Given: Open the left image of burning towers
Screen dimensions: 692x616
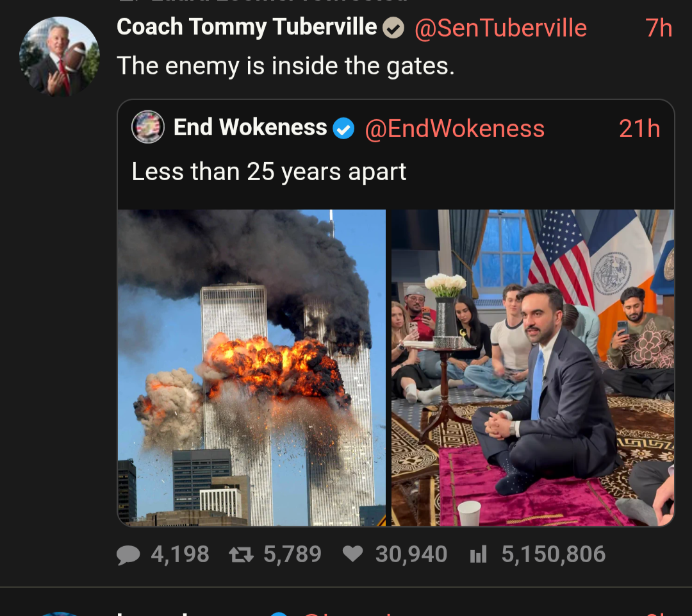Looking at the screenshot, I should [252, 367].
